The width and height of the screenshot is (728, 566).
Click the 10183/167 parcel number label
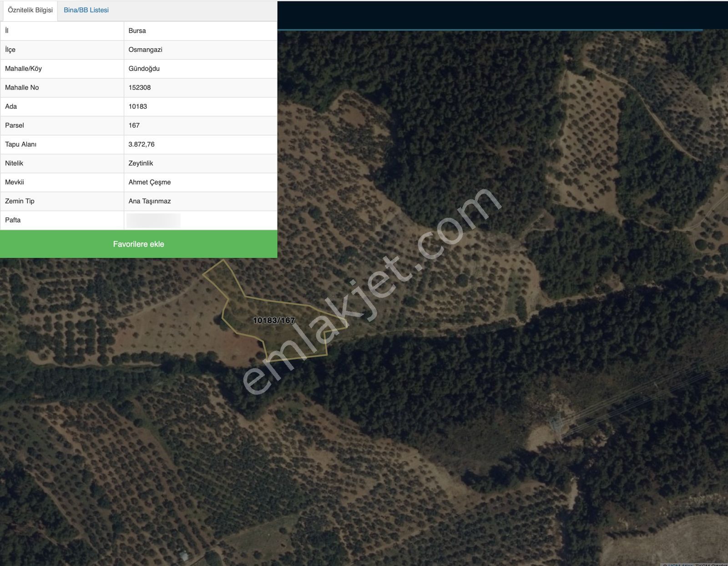[273, 320]
